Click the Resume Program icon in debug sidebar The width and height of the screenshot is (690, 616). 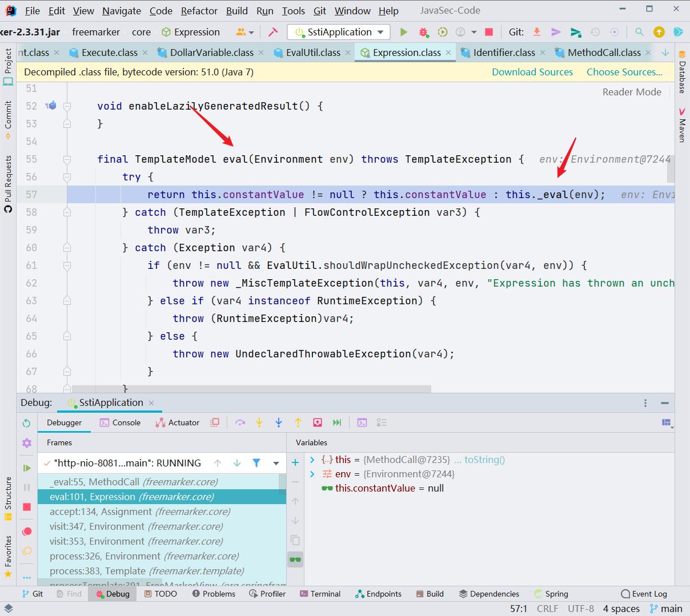click(x=27, y=468)
